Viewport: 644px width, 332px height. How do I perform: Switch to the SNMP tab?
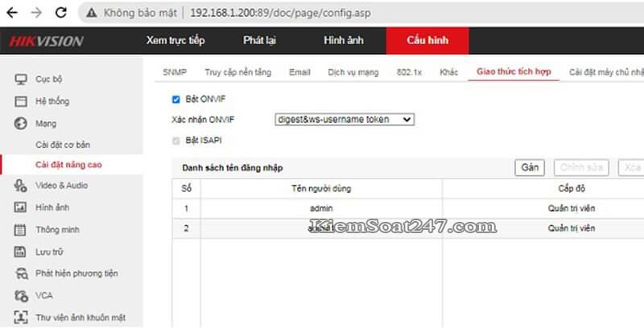(x=175, y=72)
